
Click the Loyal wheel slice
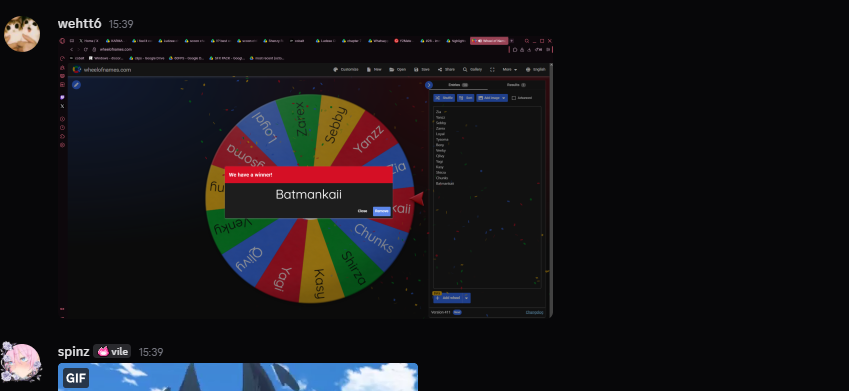click(266, 127)
